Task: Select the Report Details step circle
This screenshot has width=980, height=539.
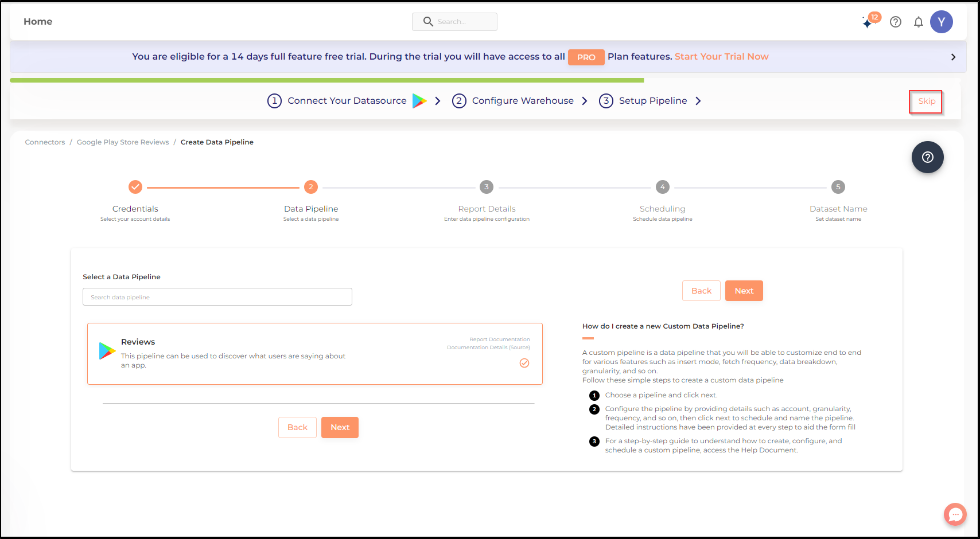Action: click(x=487, y=187)
